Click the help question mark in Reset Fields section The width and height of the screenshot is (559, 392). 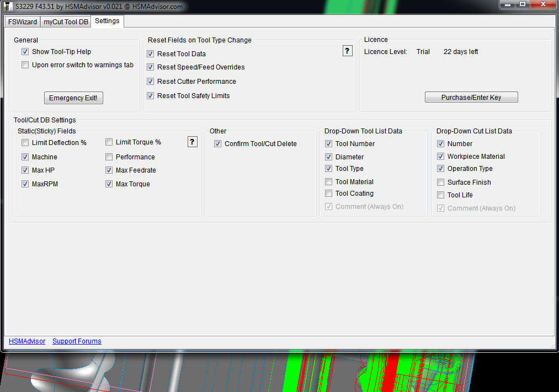point(347,51)
